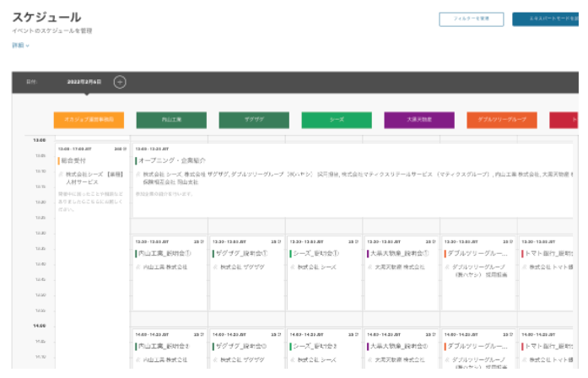Open the 総合受付 session card
Viewport: 588px width, 378px height.
click(x=92, y=255)
